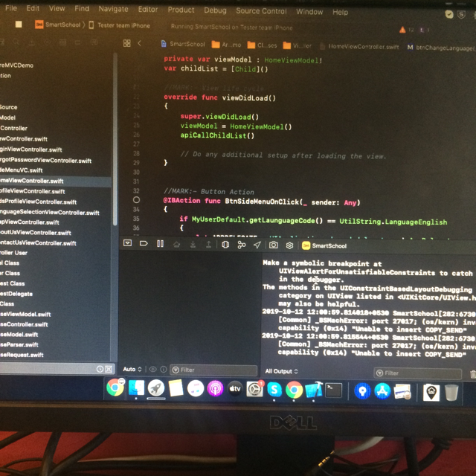
Task: Open the Auto variables scope dropdown
Action: [132, 370]
